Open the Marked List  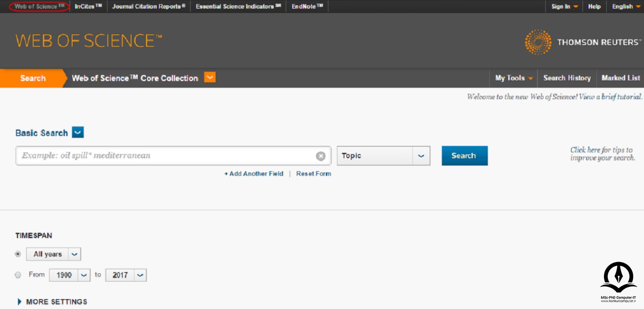tap(621, 78)
